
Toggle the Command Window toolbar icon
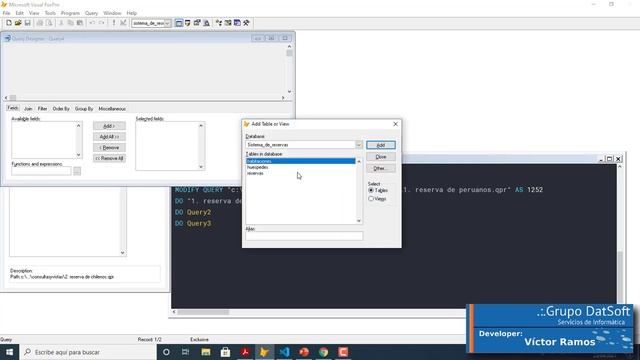pyautogui.click(x=179, y=23)
